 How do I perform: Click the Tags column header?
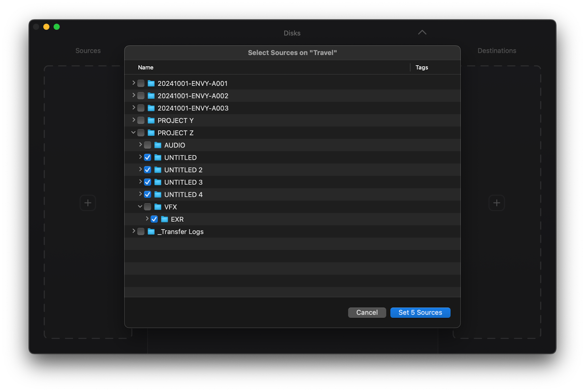pos(422,68)
